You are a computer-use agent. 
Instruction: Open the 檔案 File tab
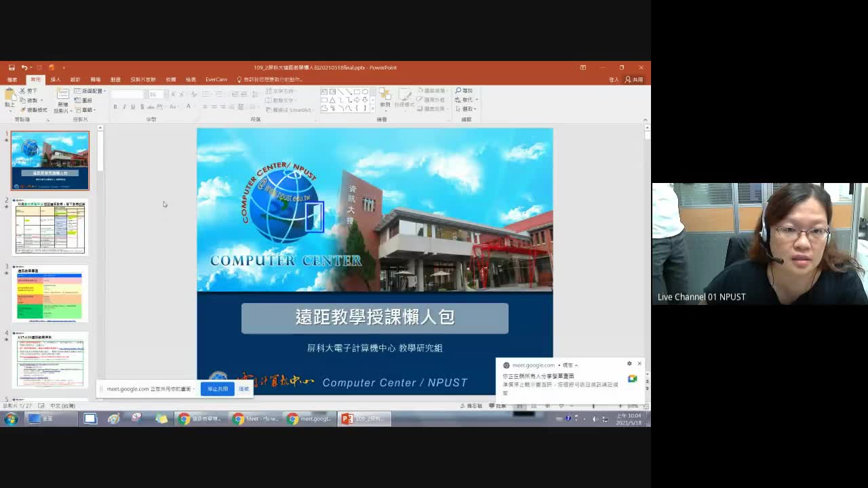point(12,80)
